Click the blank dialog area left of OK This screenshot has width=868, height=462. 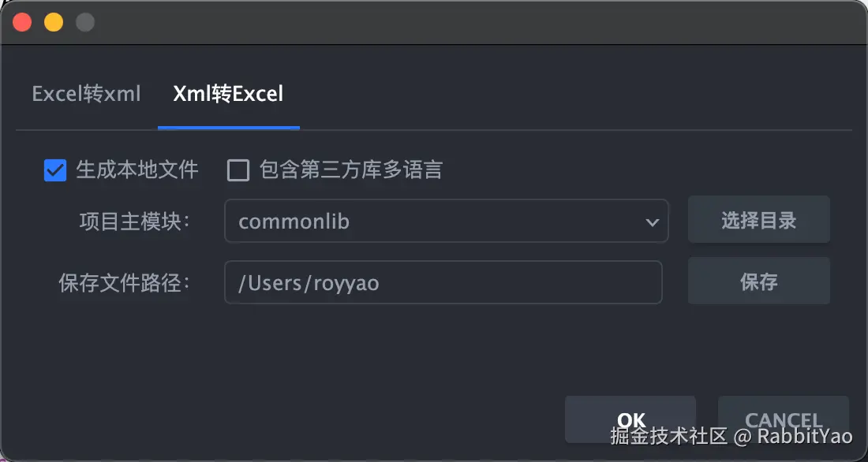[x=284, y=418]
